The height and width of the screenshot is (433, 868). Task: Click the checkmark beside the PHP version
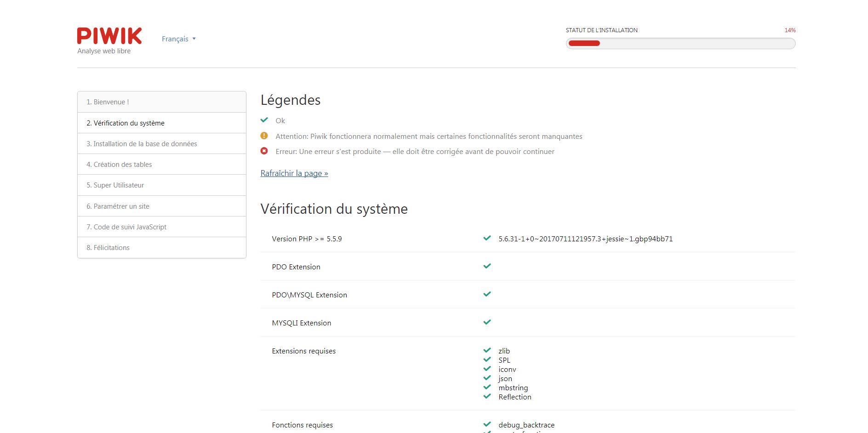487,238
